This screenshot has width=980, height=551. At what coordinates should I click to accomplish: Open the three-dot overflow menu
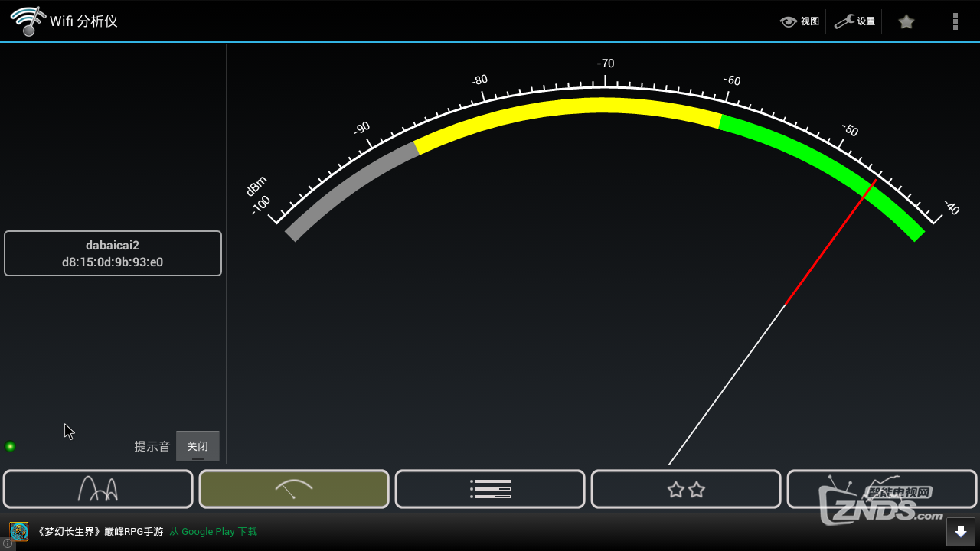tap(955, 21)
